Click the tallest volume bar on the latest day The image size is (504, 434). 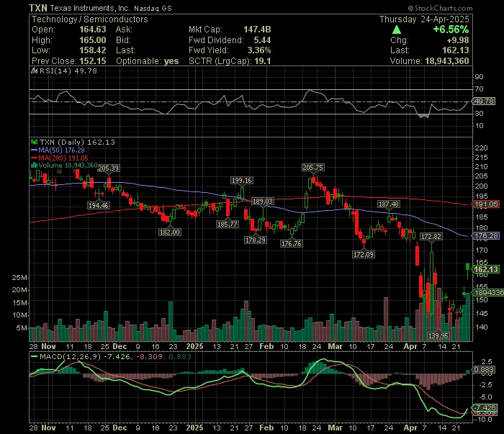[x=468, y=317]
